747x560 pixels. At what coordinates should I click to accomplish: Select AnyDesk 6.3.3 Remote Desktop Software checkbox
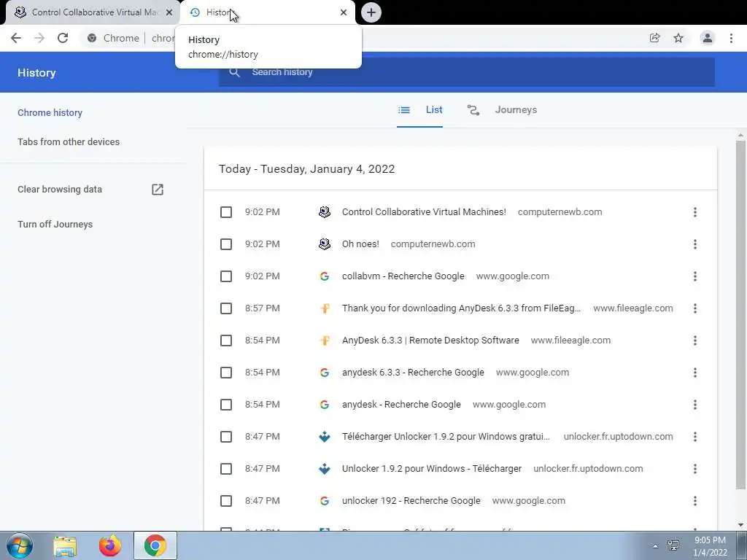click(226, 341)
